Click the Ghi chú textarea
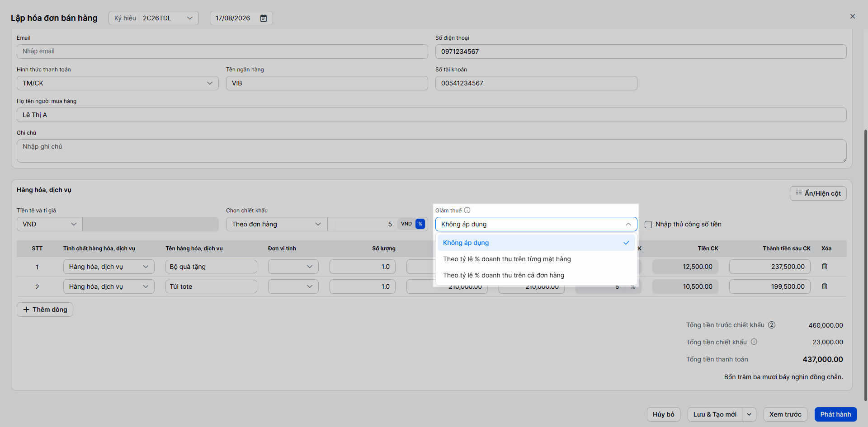868x427 pixels. pyautogui.click(x=432, y=151)
